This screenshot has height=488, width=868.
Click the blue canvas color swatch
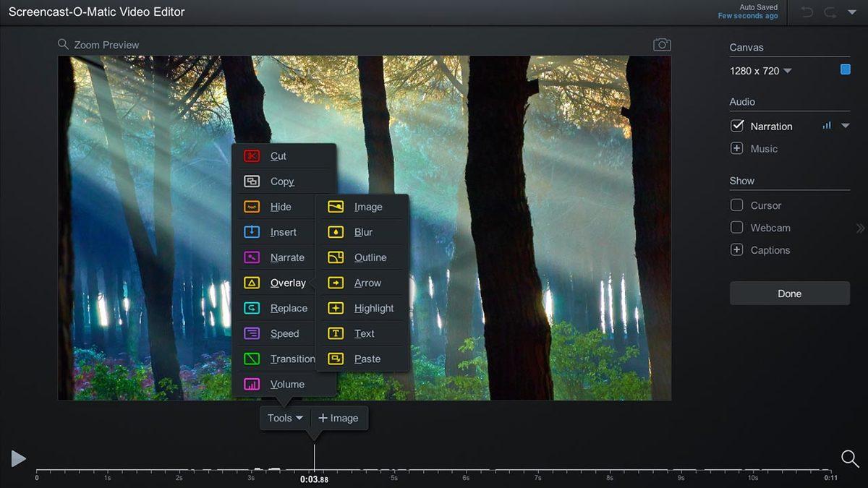[x=845, y=69]
